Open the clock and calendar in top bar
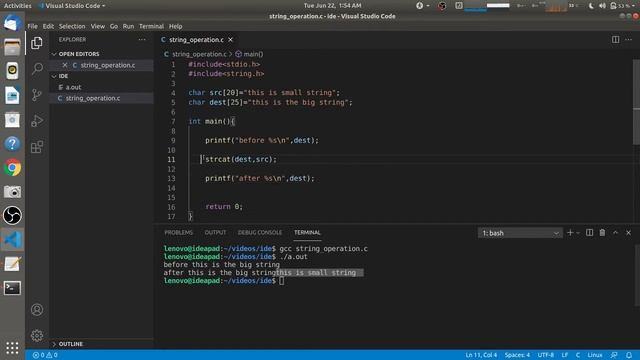Viewport: 640px width, 360px height. tap(332, 6)
